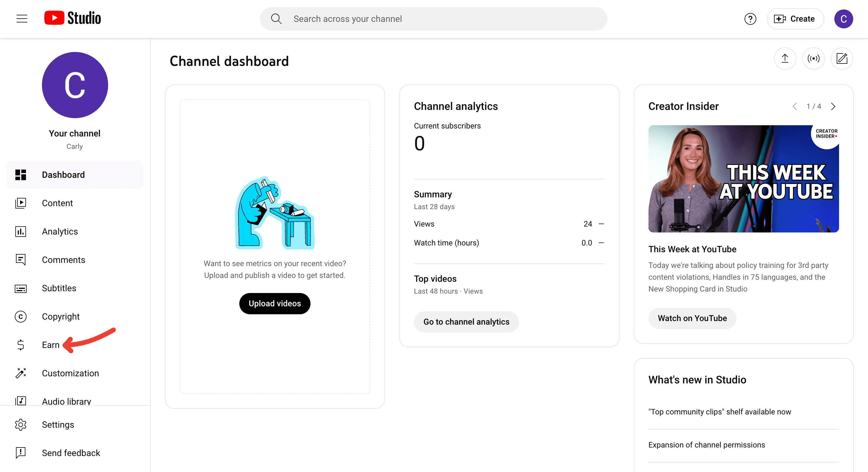868x472 pixels.
Task: Click the Customization magic wand icon
Action: click(x=21, y=373)
